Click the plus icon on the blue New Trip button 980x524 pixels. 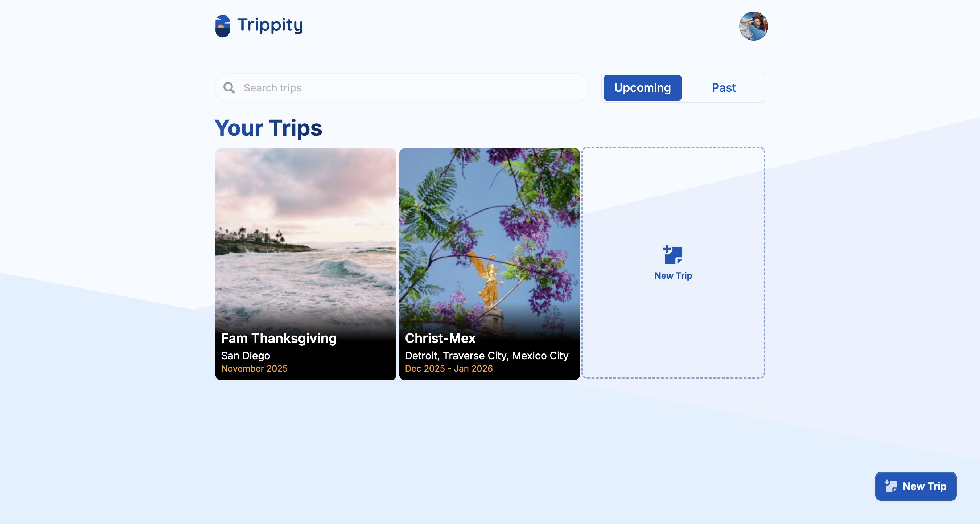coord(891,486)
